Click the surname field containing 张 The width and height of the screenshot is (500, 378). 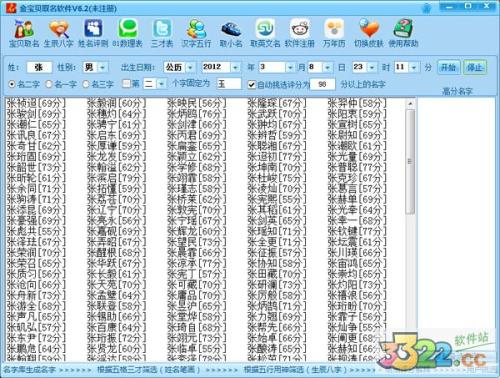point(39,67)
